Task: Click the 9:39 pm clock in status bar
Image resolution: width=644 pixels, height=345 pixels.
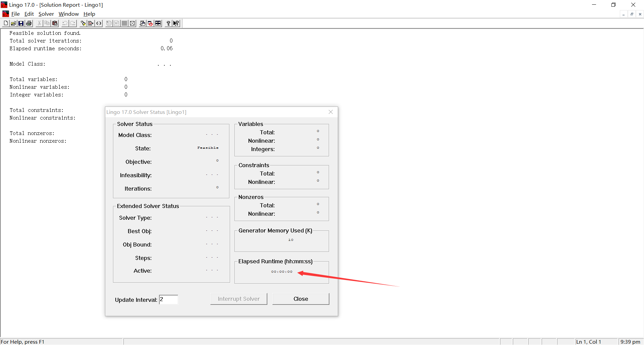Action: [x=630, y=342]
